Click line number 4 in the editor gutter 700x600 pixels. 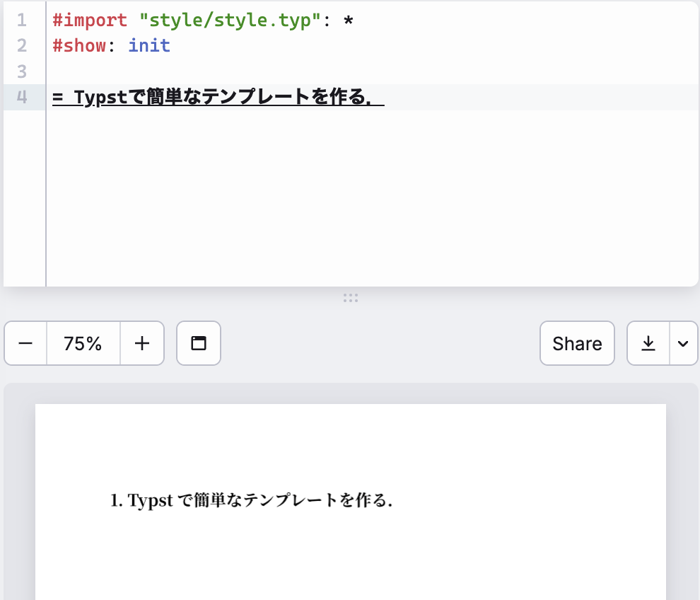pos(21,98)
